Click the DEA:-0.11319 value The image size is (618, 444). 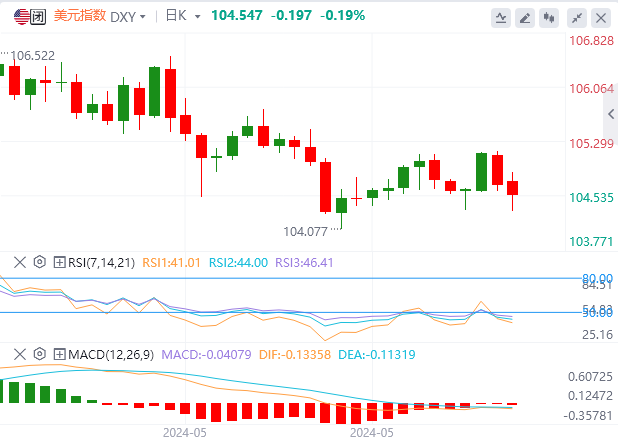click(x=377, y=355)
